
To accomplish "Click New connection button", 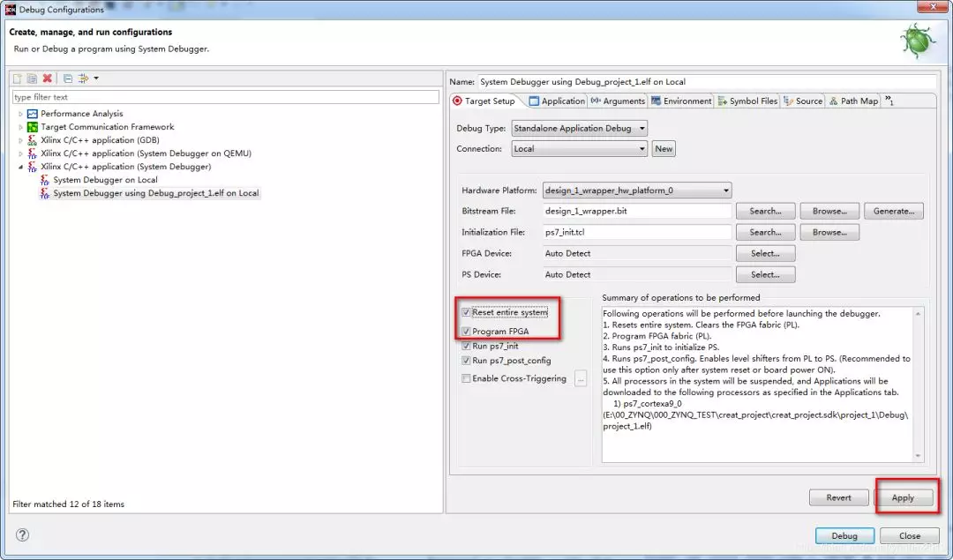I will pyautogui.click(x=664, y=149).
